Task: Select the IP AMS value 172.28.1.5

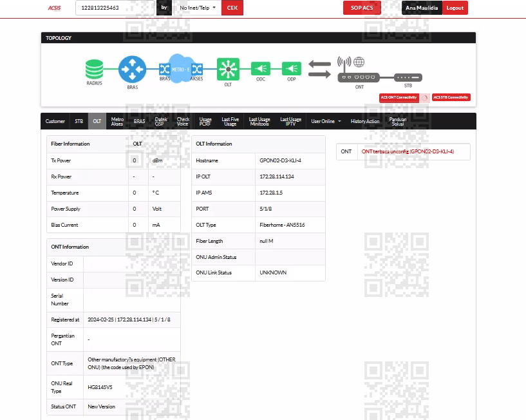Action: 271,193
